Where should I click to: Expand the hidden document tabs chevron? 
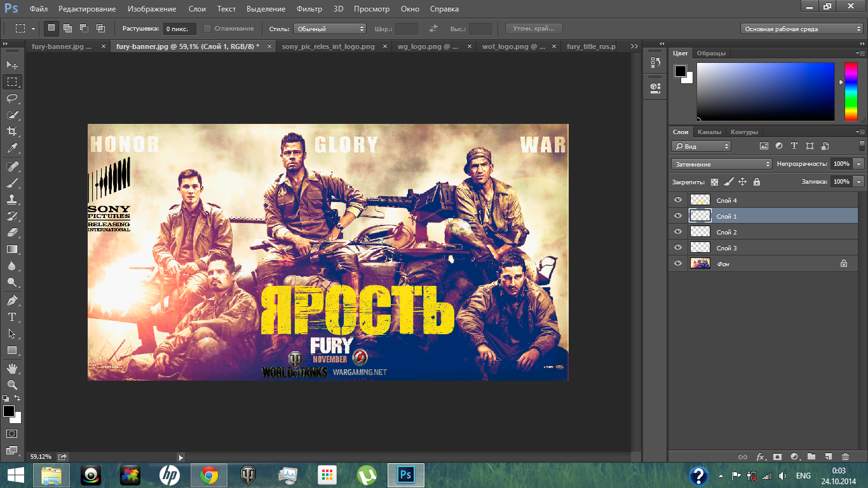(x=634, y=46)
